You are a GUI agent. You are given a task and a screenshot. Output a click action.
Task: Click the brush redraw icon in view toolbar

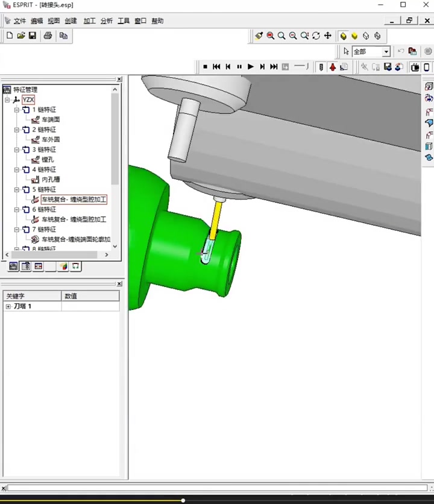[259, 36]
